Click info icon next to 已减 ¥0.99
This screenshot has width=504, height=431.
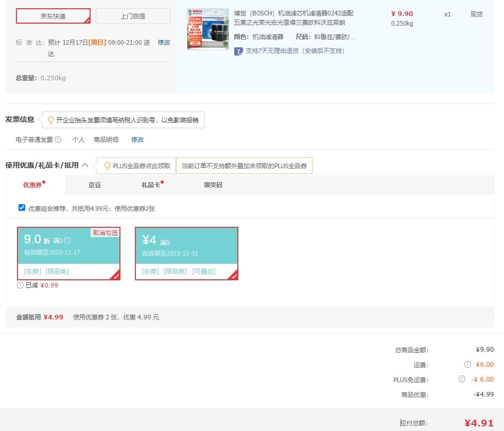pyautogui.click(x=20, y=285)
